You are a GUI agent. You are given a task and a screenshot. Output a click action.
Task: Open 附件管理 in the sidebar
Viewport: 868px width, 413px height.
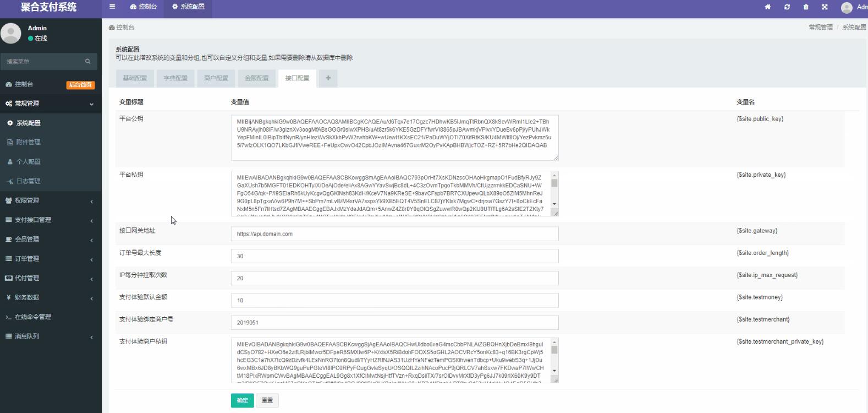tap(51, 142)
